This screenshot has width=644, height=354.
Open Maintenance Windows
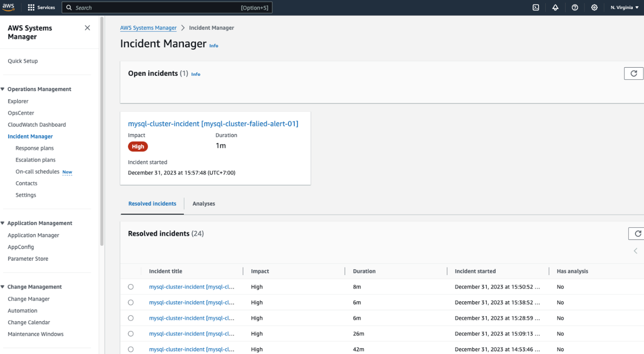[36, 334]
